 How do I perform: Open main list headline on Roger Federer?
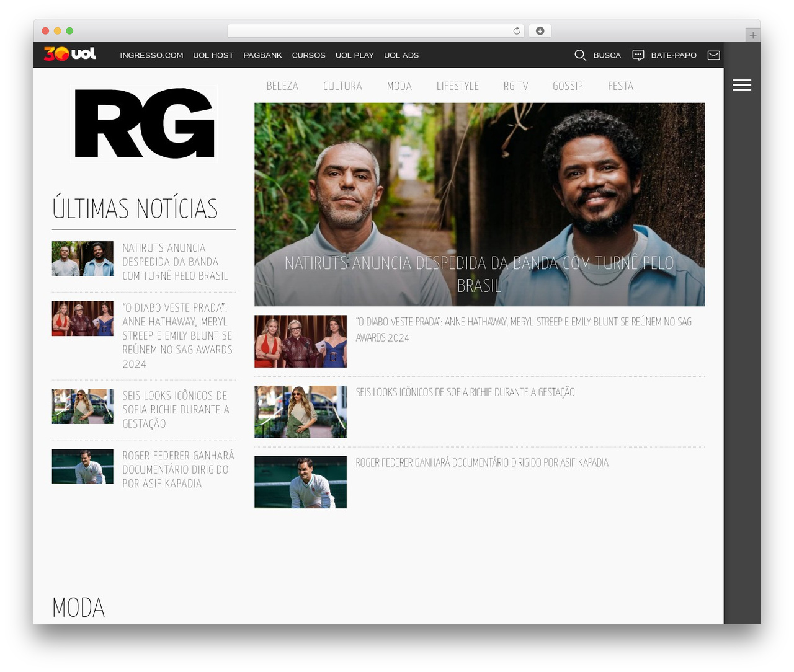point(482,463)
